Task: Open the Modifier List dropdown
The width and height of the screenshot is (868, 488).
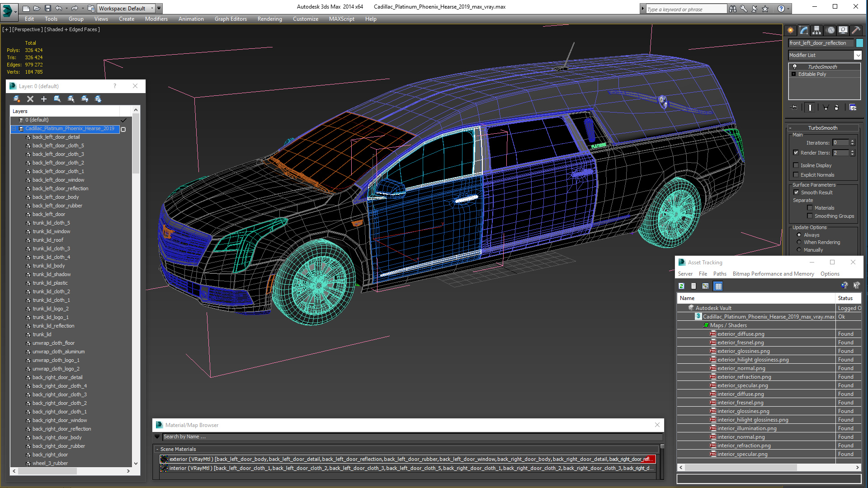Action: pos(858,55)
